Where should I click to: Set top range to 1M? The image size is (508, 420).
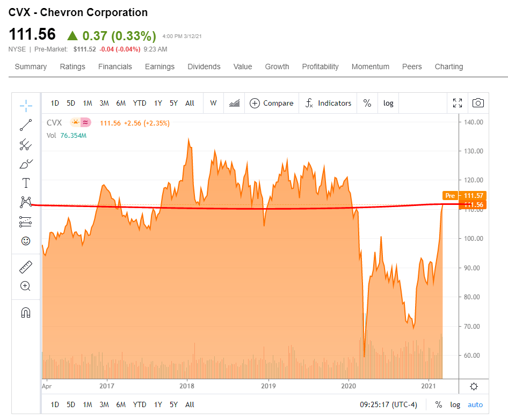88,103
